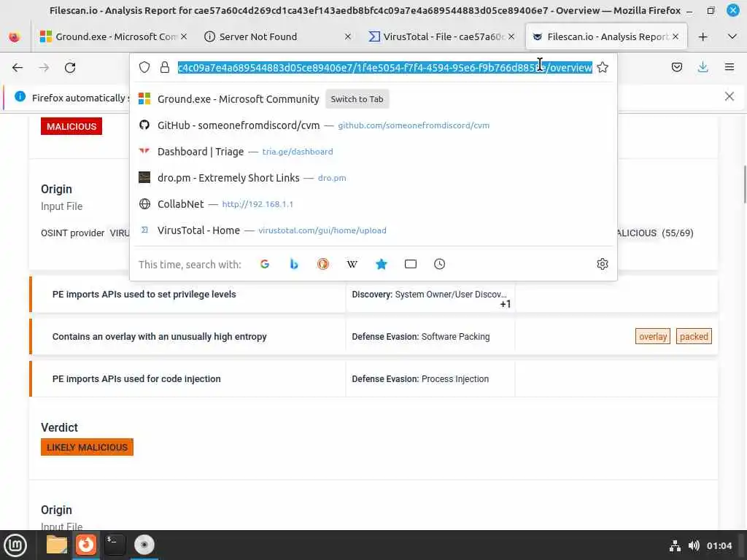Click the overlay tag
Image resolution: width=747 pixels, height=560 pixels.
pyautogui.click(x=653, y=336)
